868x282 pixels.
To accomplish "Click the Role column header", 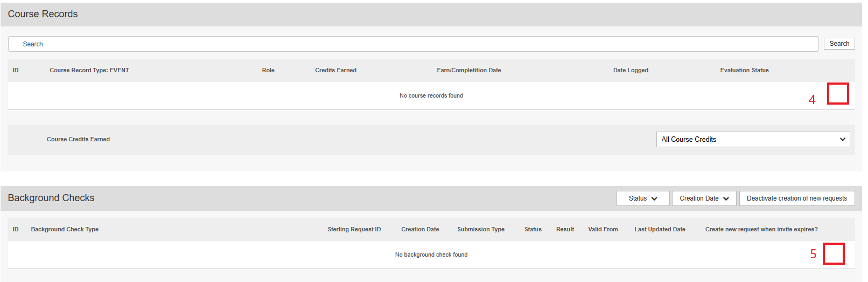I will pos(268,70).
